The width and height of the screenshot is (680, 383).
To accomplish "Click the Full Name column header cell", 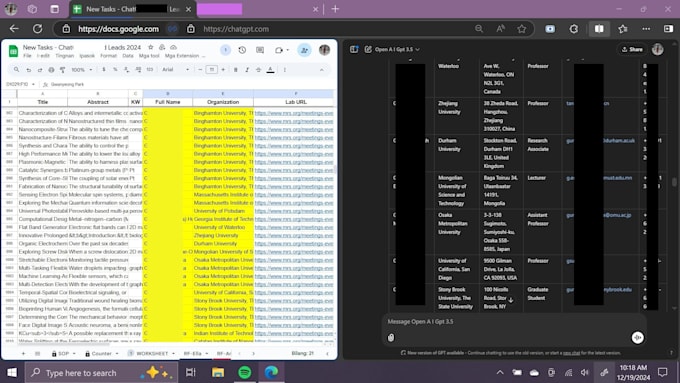I will point(167,102).
